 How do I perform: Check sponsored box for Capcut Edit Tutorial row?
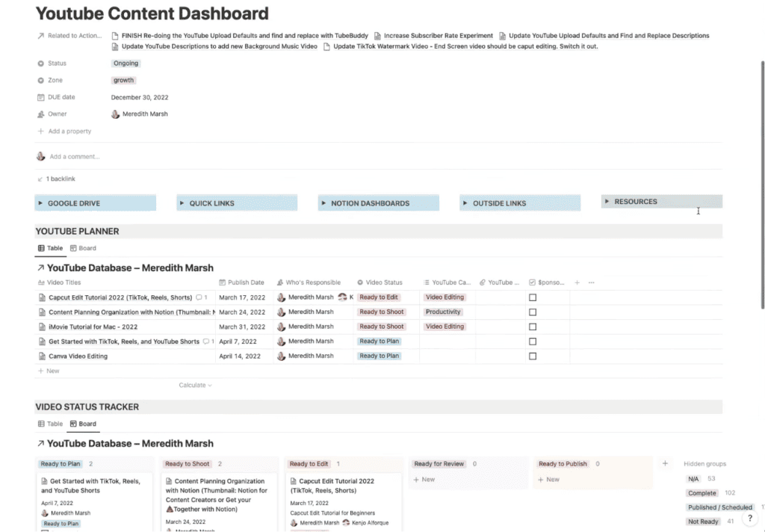[533, 297]
